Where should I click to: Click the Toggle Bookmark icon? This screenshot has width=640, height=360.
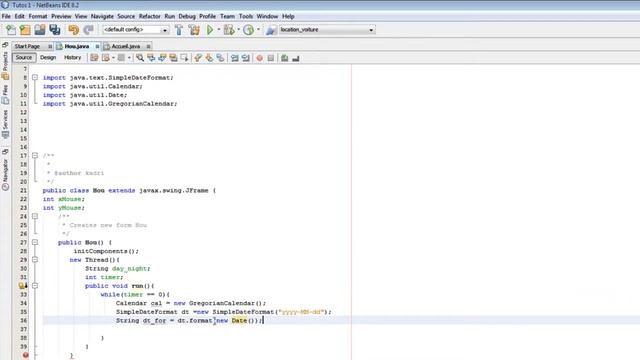coord(220,58)
